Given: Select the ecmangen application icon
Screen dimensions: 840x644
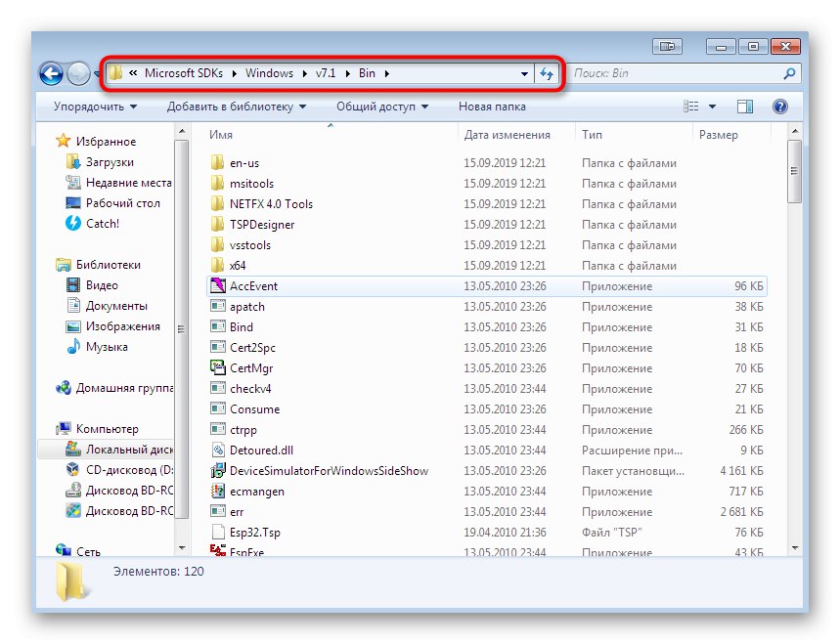Looking at the screenshot, I should coord(217,491).
